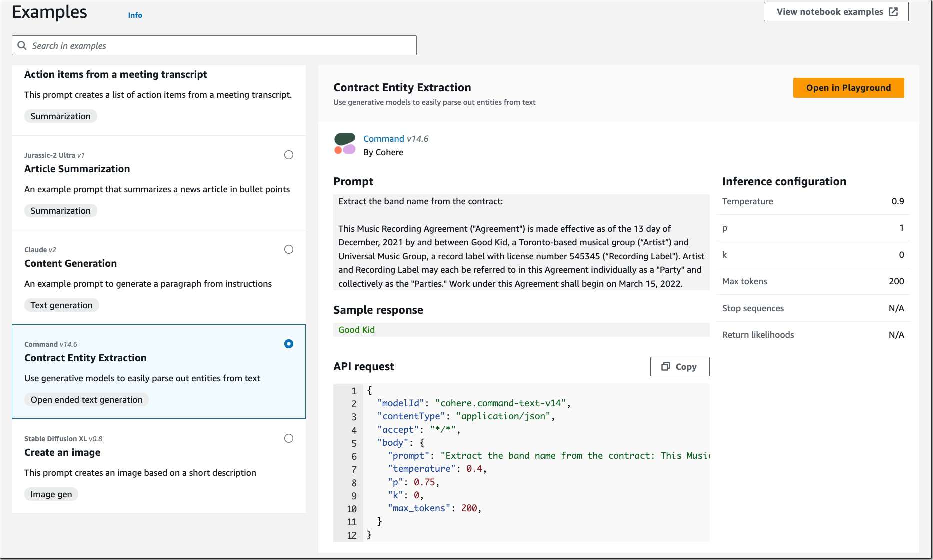933x560 pixels.
Task: Select the Create an image radio button
Action: [289, 438]
